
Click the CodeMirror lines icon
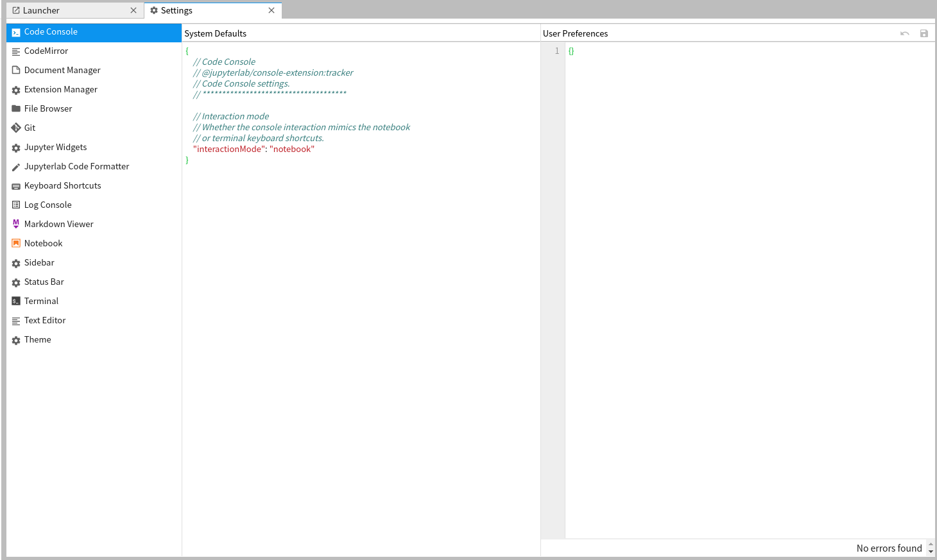16,52
